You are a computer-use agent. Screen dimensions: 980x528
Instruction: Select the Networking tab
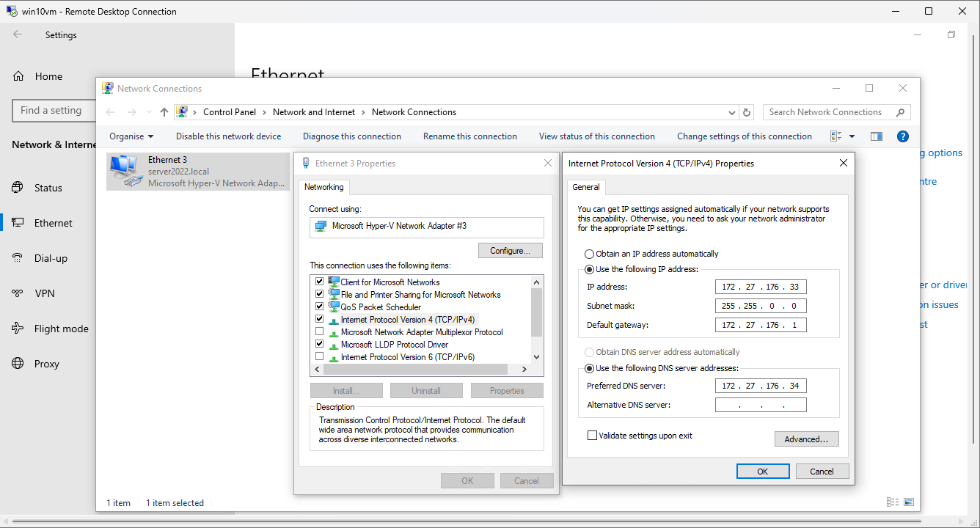pyautogui.click(x=323, y=187)
